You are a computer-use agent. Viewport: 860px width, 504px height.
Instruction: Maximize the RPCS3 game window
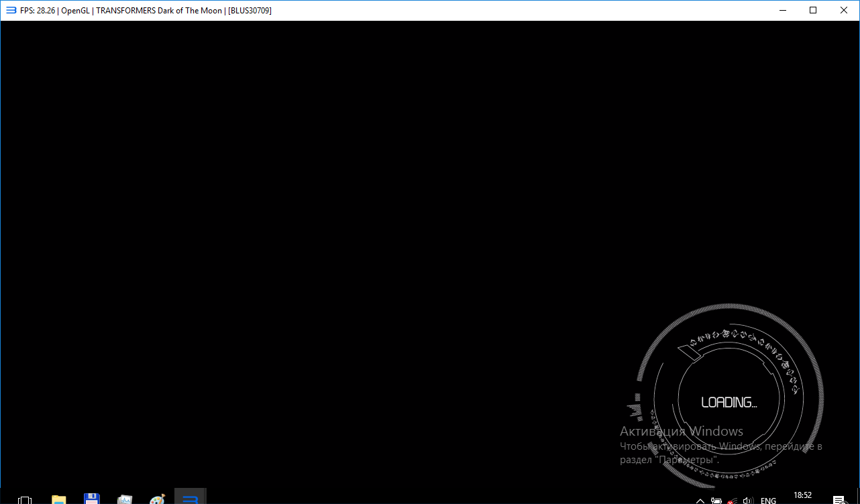tap(813, 10)
